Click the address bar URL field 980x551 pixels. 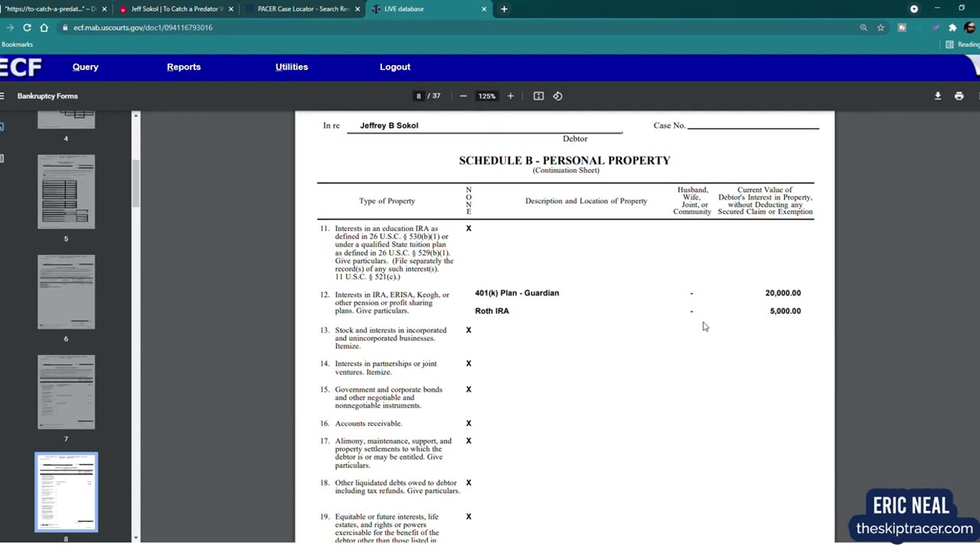(459, 28)
